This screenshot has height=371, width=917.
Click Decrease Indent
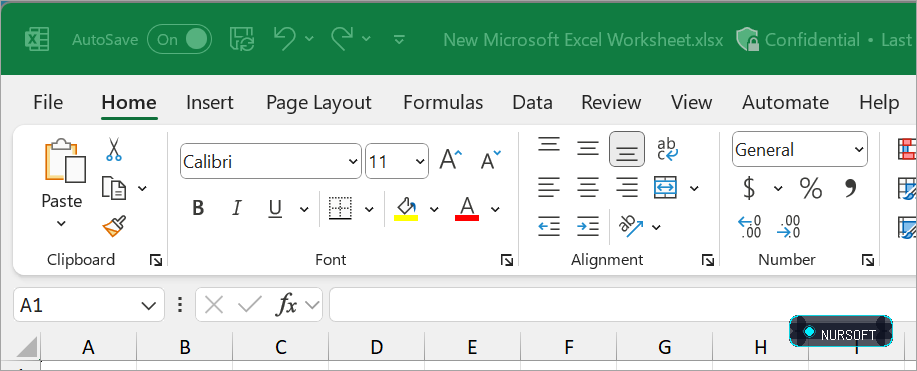click(549, 226)
